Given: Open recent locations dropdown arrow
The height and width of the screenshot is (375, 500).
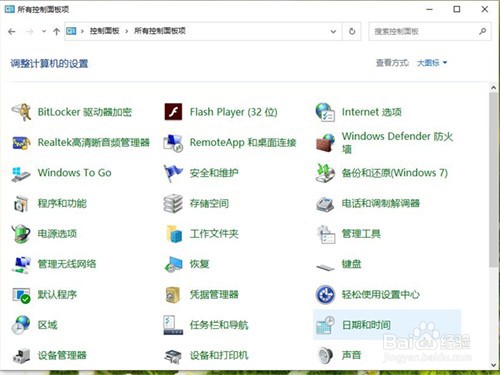Looking at the screenshot, I should tap(44, 31).
